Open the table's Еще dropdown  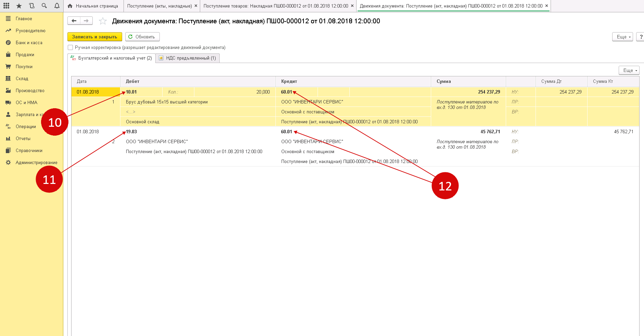point(629,70)
